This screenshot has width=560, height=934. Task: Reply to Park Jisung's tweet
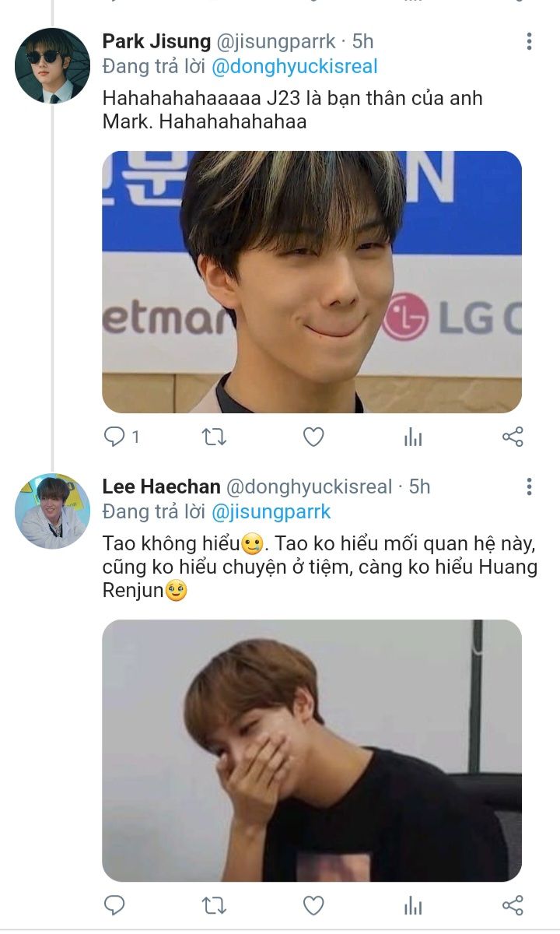pos(115,437)
